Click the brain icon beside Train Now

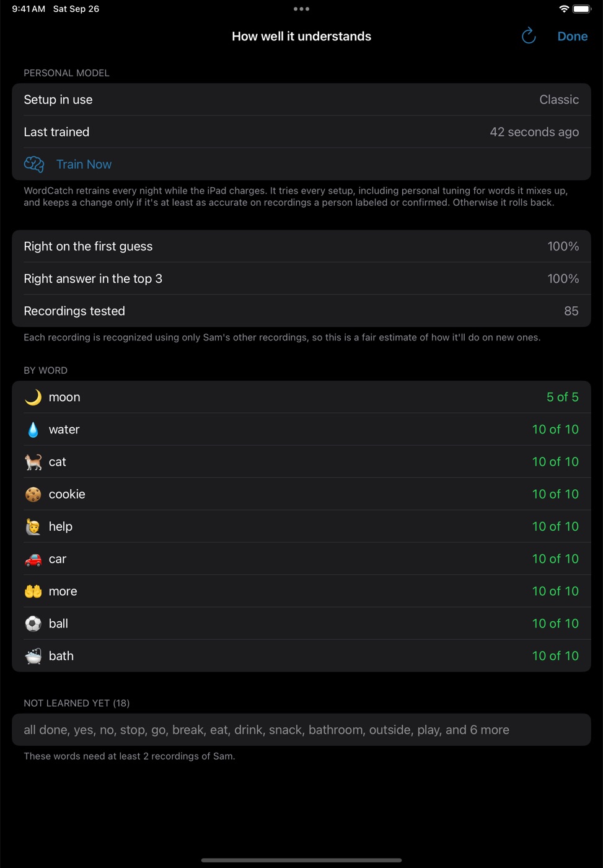coord(34,164)
